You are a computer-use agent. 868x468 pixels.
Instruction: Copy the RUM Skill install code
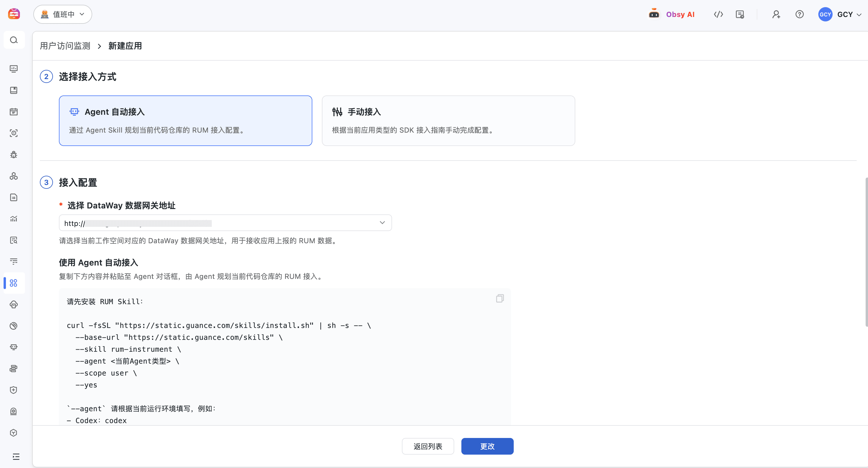(500, 299)
